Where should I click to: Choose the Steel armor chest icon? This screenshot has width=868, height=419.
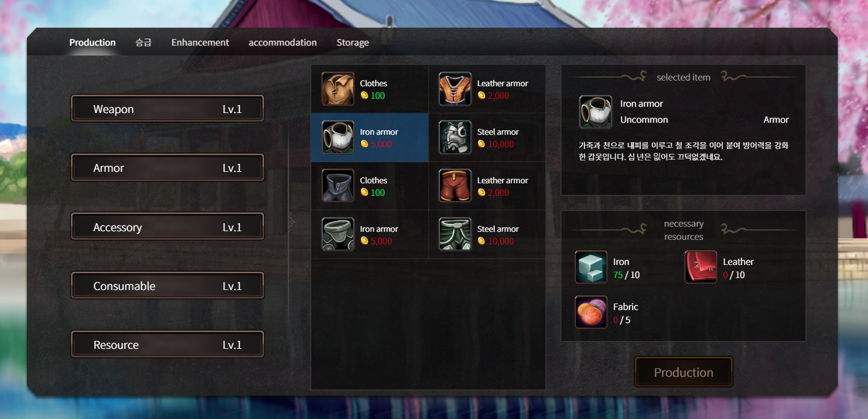tap(455, 137)
